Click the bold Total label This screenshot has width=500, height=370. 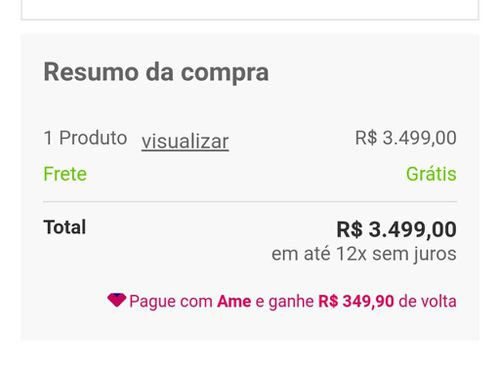65,227
